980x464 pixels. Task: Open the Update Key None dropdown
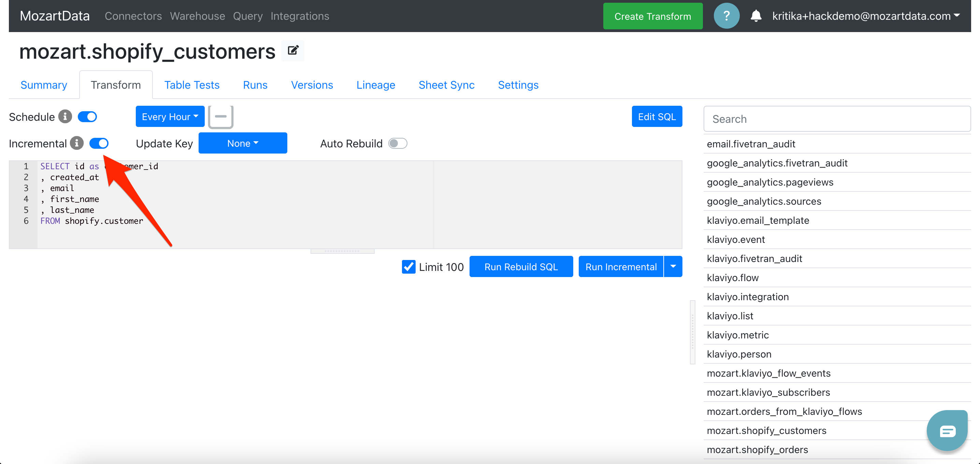[243, 143]
